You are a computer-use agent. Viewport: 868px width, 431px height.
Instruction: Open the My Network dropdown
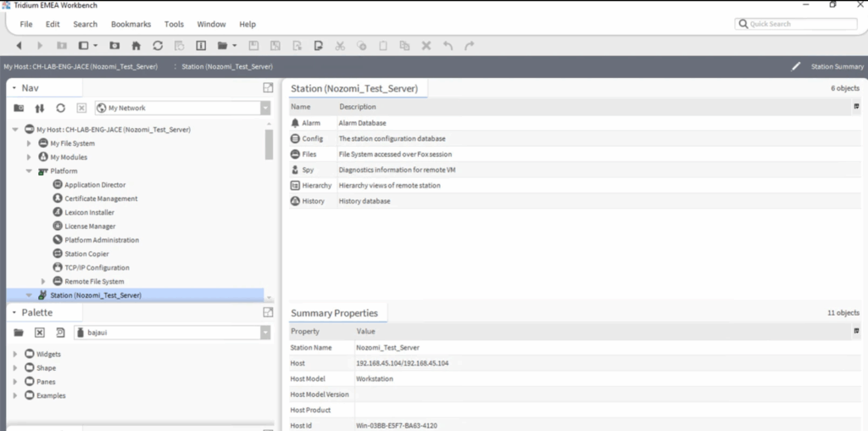[x=265, y=108]
